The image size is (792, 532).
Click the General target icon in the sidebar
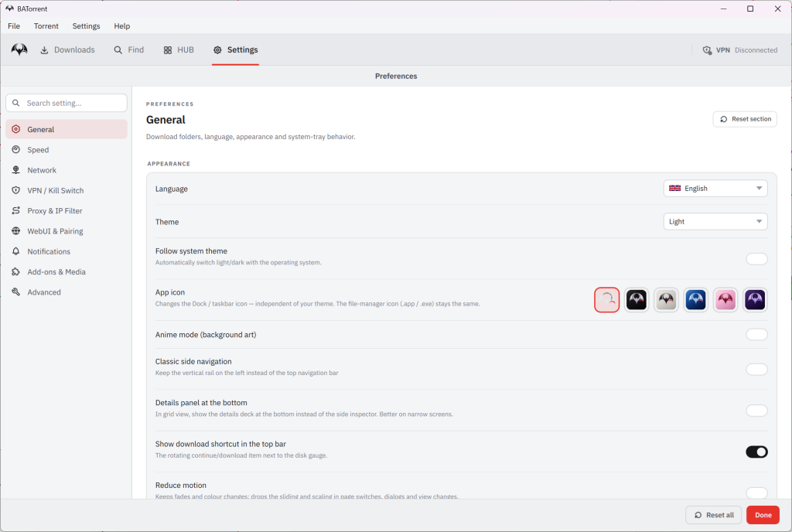pyautogui.click(x=16, y=129)
